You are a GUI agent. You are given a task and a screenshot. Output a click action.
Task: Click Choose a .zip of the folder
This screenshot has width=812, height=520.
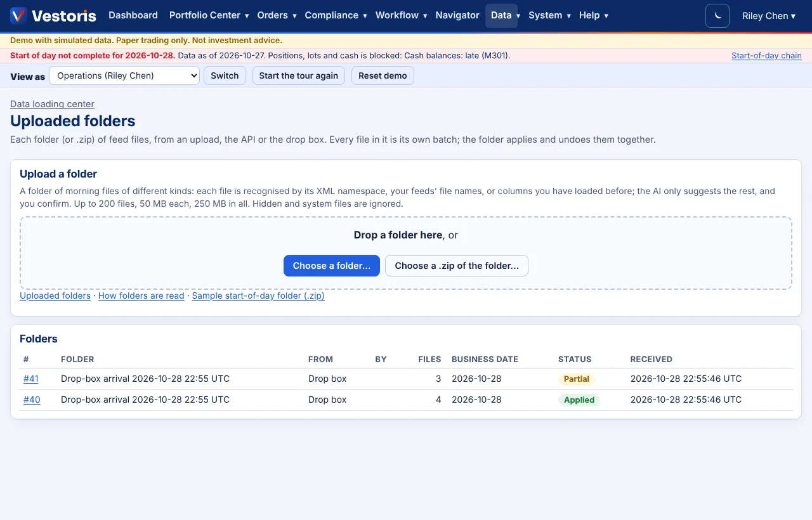[457, 266]
